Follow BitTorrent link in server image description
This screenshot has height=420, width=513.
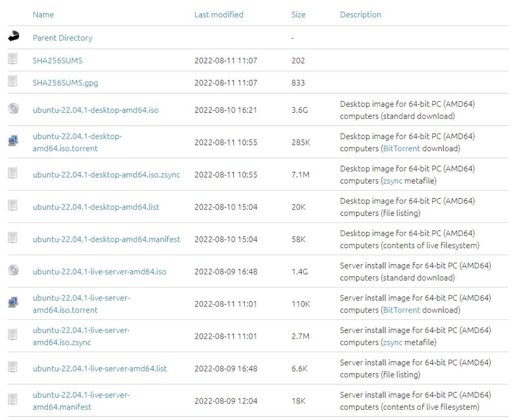(x=401, y=310)
